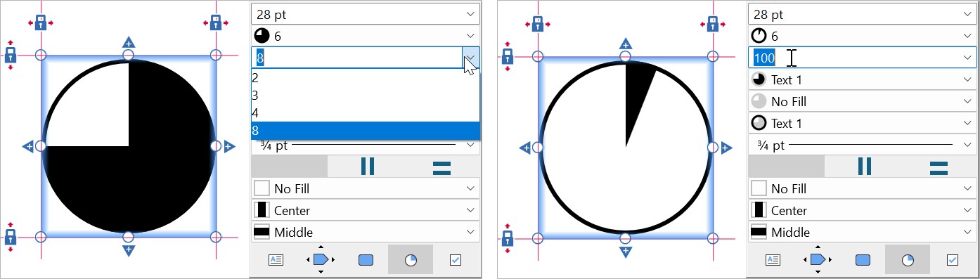The width and height of the screenshot is (980, 279).
Task: Click right plus arrow beside thin-wedge pie shape
Action: pyautogui.click(x=726, y=147)
